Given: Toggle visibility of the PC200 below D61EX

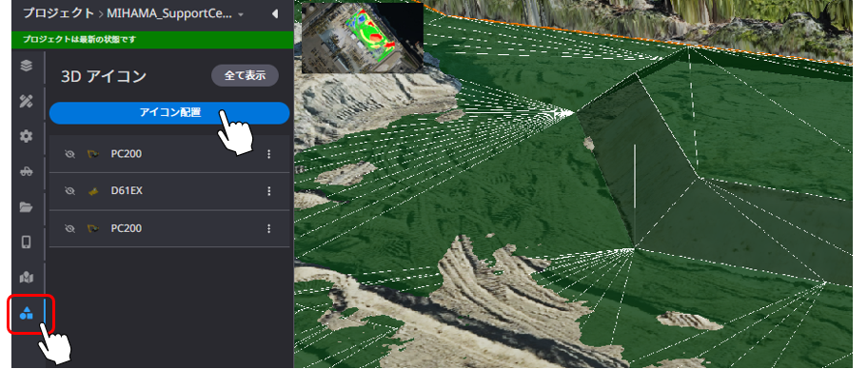Looking at the screenshot, I should click(69, 228).
